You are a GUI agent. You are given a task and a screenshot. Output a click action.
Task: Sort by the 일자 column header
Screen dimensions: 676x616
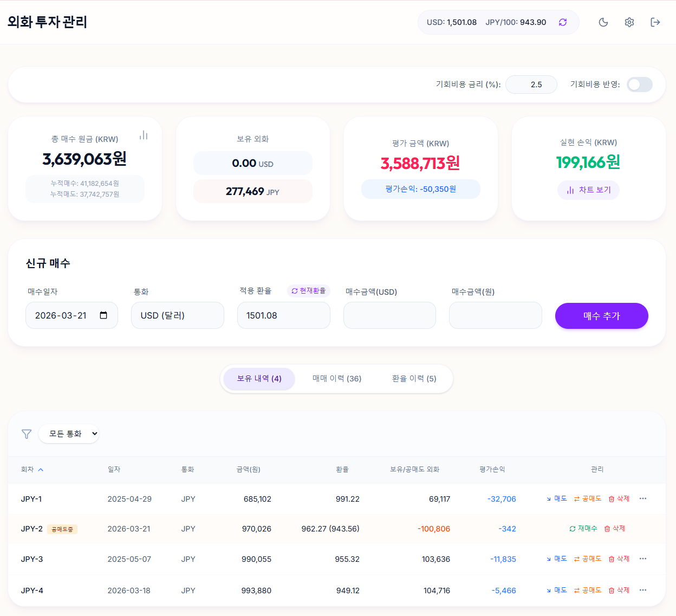(114, 469)
